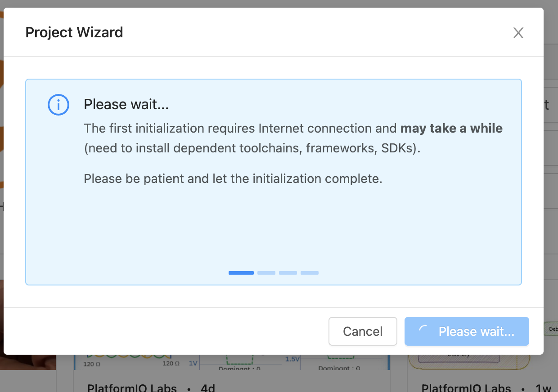Click the 'Please be patient' message line

(x=233, y=179)
